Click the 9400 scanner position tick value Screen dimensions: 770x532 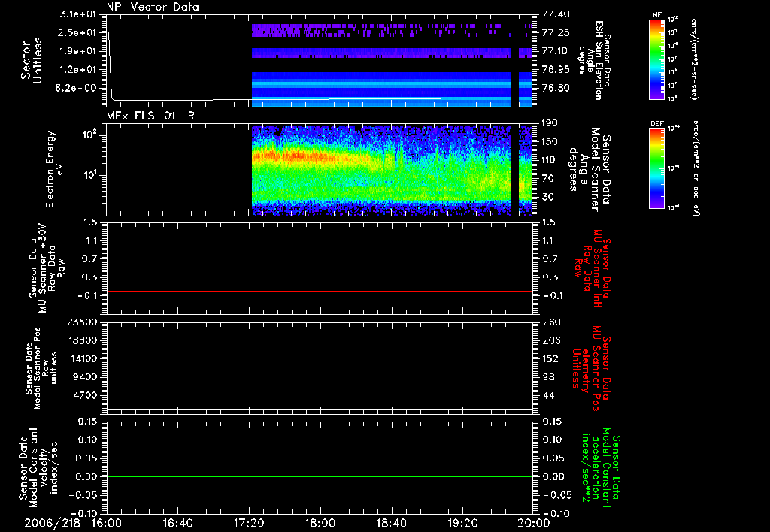click(x=86, y=377)
